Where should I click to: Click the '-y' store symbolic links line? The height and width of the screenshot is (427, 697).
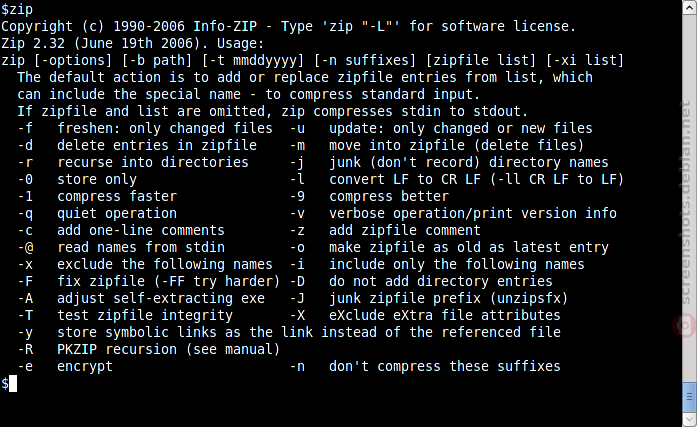pos(289,332)
